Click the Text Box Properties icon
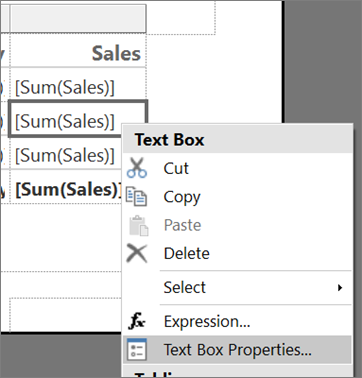Image resolution: width=362 pixels, height=378 pixels. point(137,350)
